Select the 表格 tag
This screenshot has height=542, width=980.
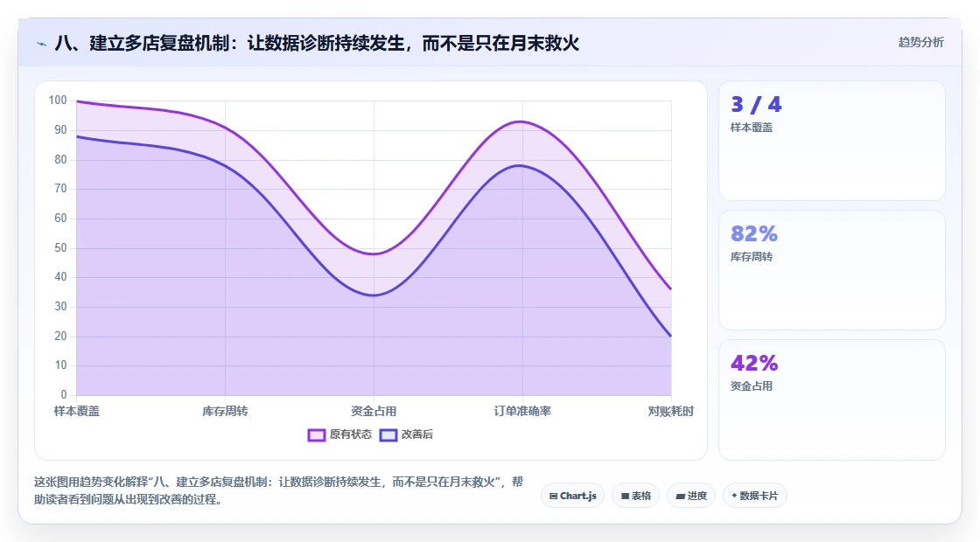click(x=635, y=496)
